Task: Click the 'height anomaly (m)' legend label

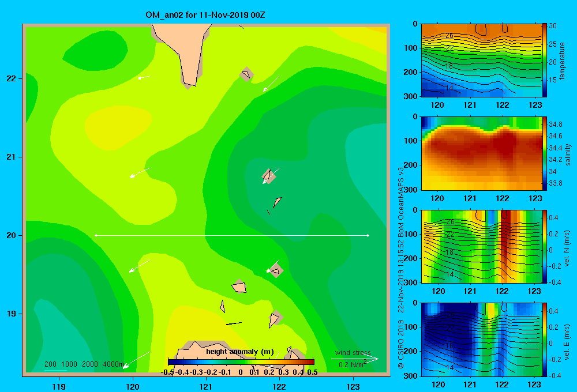Action: [239, 352]
